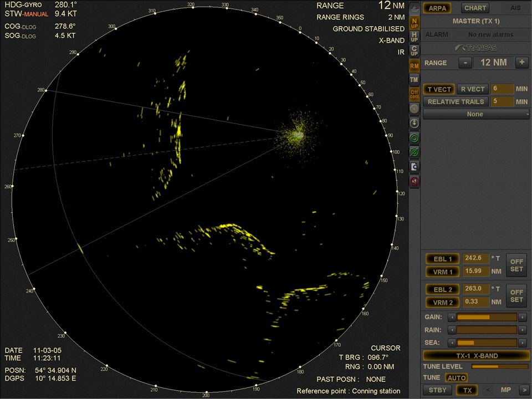Click the EBL 2 bearing value 263.0
Screen dimensions: 532x399
pyautogui.click(x=475, y=289)
